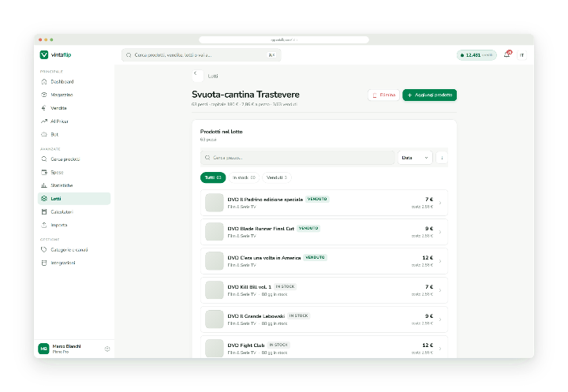The image size is (568, 392).
Task: Click the Marco Bianchi avatar
Action: [44, 349]
